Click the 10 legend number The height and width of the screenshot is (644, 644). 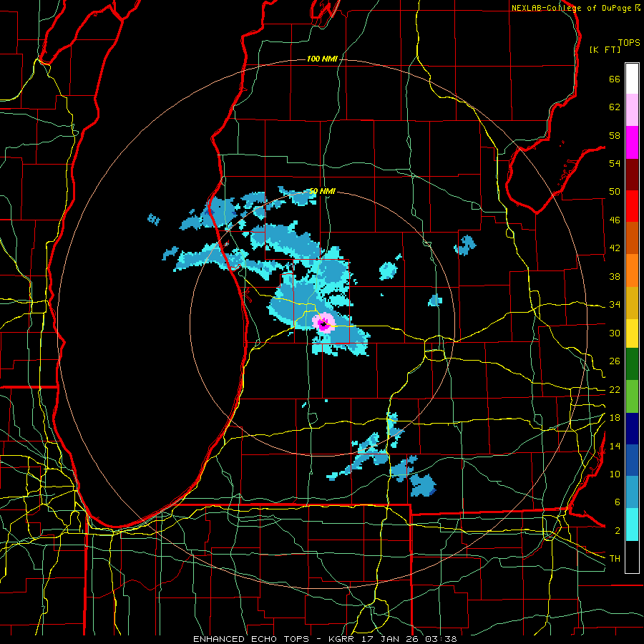click(x=615, y=474)
